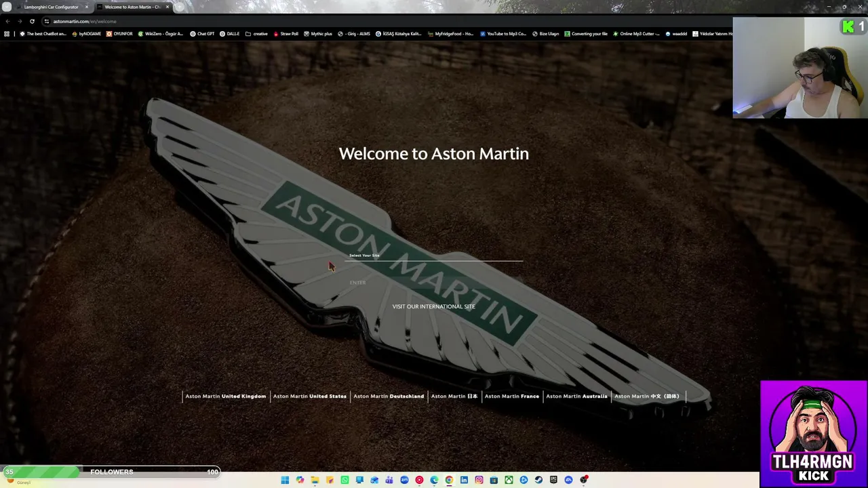The height and width of the screenshot is (488, 868).
Task: Click the streamer webcam overlay
Action: point(800,68)
